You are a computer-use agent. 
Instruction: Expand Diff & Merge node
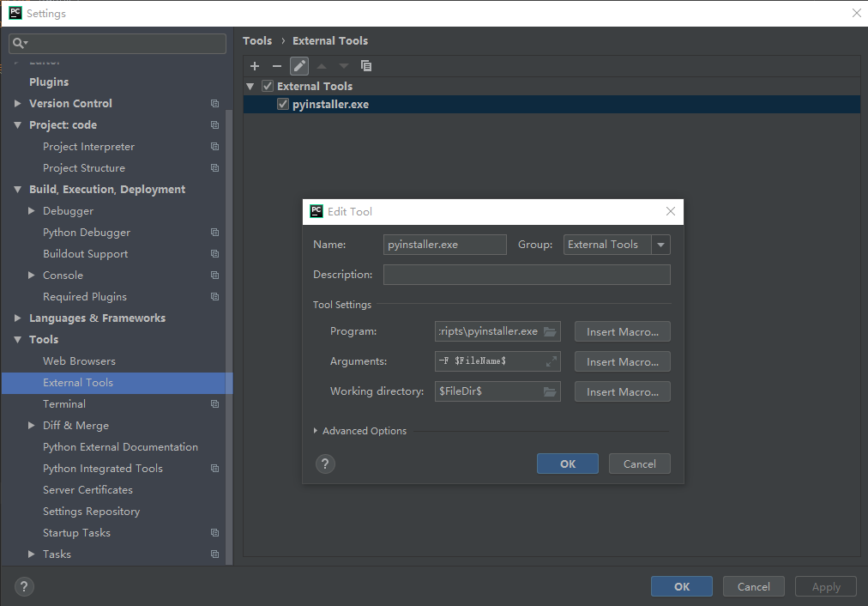32,426
